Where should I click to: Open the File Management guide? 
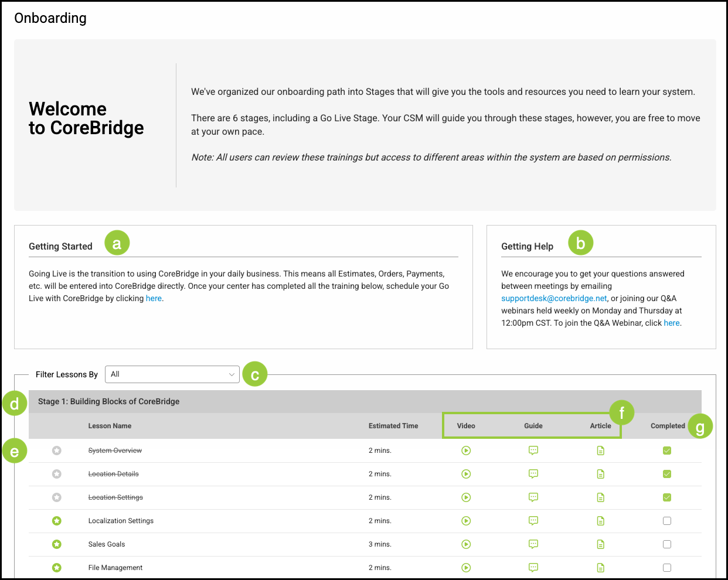[x=533, y=568]
